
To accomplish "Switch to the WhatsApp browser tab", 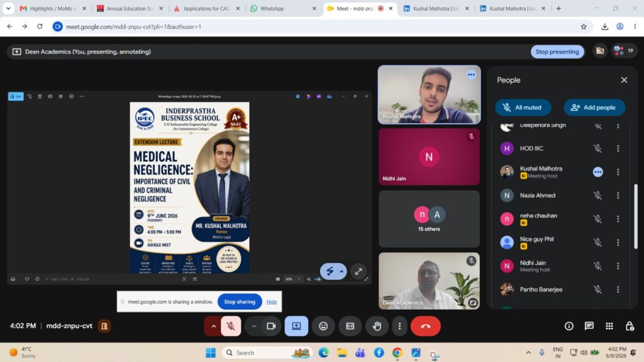I will coord(284,8).
